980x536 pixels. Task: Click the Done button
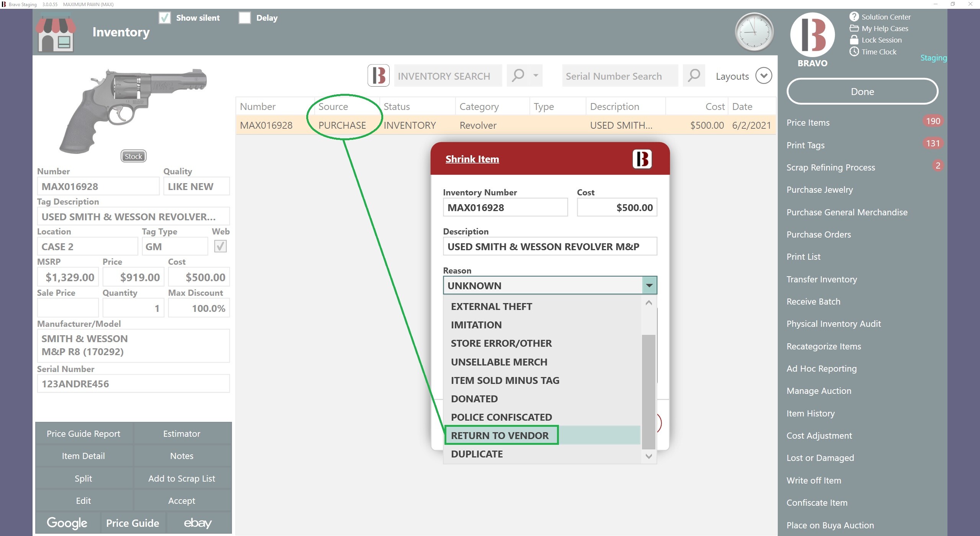(x=862, y=92)
